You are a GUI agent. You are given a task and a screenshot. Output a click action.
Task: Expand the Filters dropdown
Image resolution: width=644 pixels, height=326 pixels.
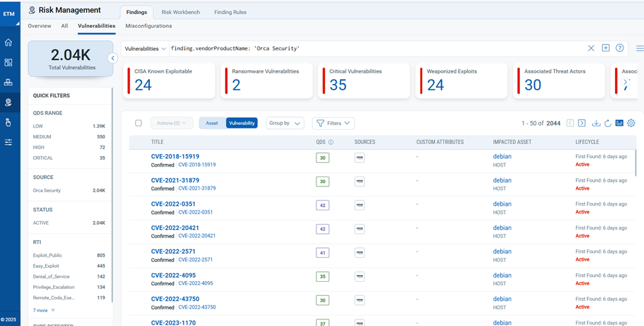[x=333, y=123]
